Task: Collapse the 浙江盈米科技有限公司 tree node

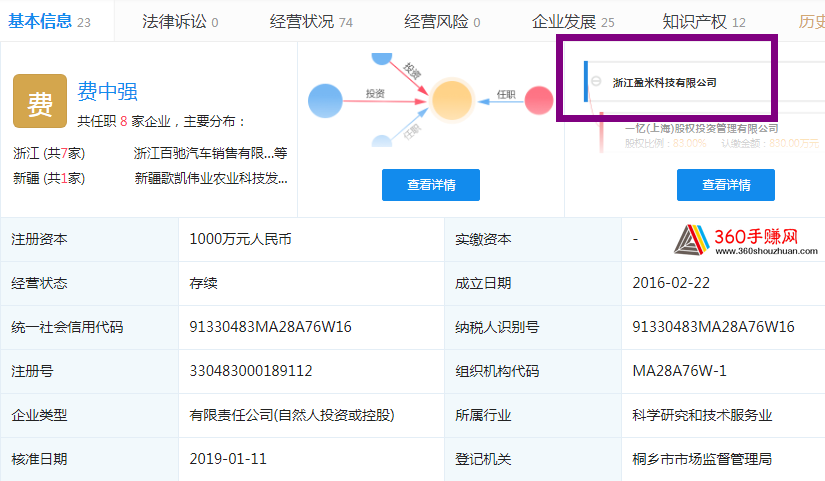Action: click(x=596, y=81)
